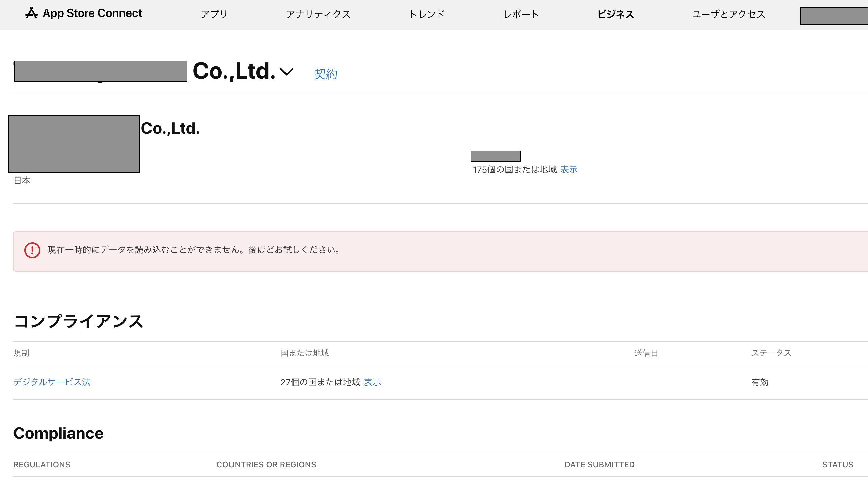
Task: Click the account menu in top right
Action: [834, 16]
